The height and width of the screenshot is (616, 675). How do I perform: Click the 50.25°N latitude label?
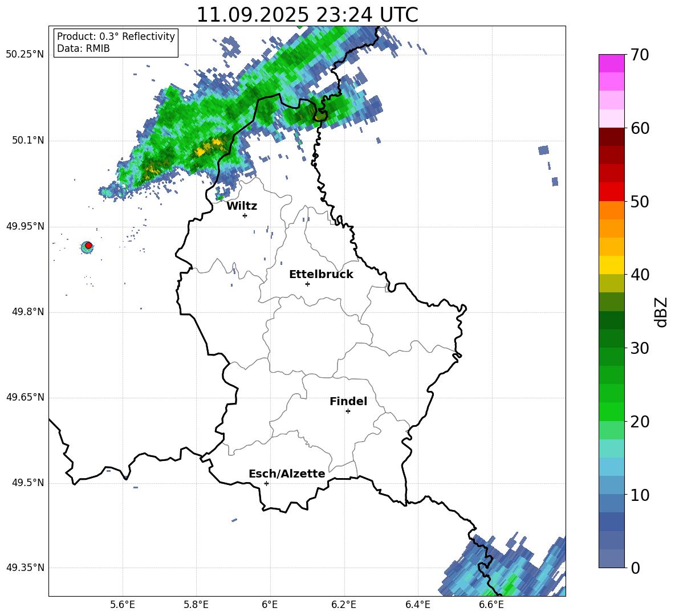point(25,55)
